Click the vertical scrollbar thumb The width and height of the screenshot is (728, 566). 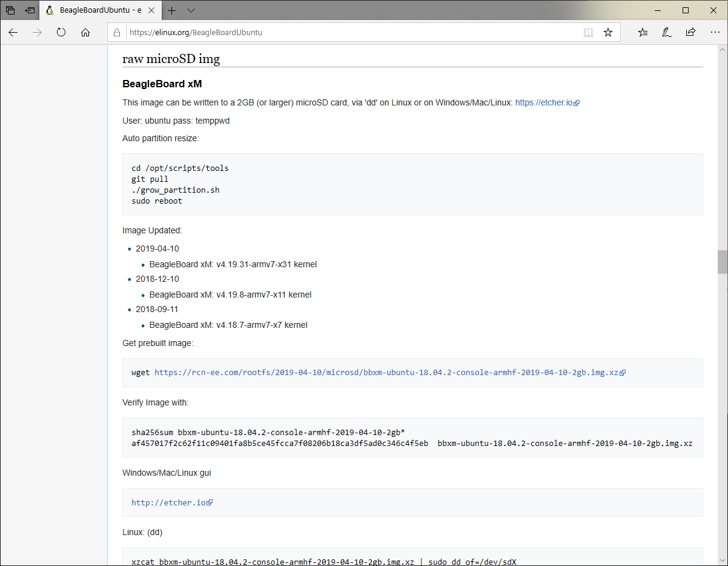coord(722,262)
